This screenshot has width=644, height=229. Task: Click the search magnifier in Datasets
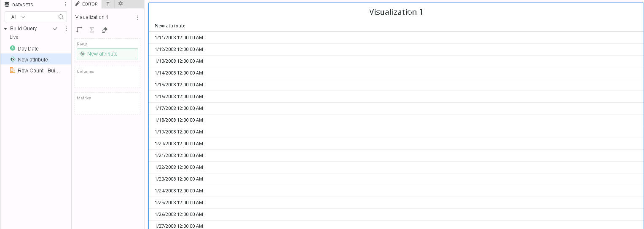(x=61, y=17)
